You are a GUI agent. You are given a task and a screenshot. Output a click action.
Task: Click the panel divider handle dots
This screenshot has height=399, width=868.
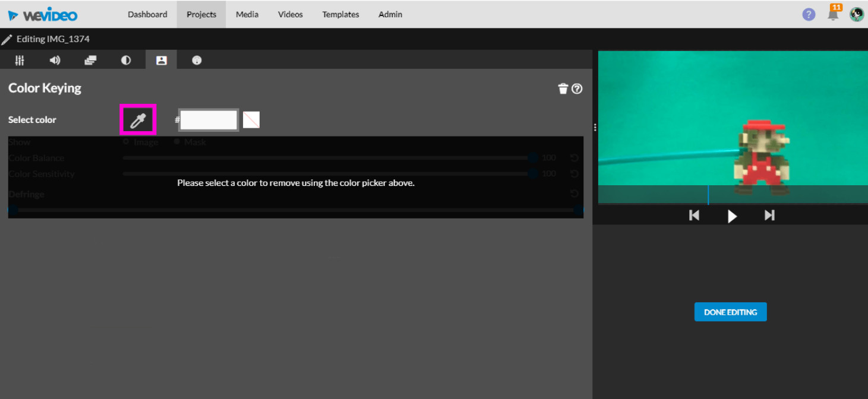pyautogui.click(x=595, y=127)
